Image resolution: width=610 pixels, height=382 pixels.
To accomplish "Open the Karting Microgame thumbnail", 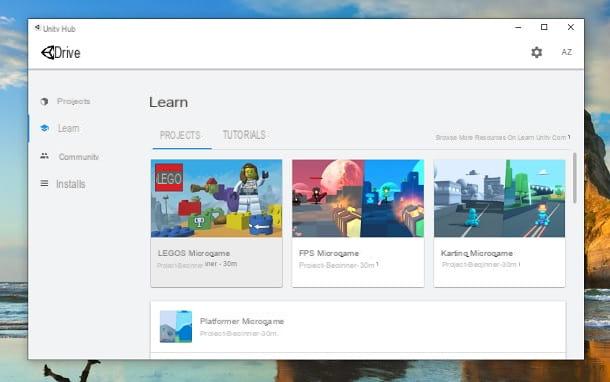I will click(x=500, y=198).
